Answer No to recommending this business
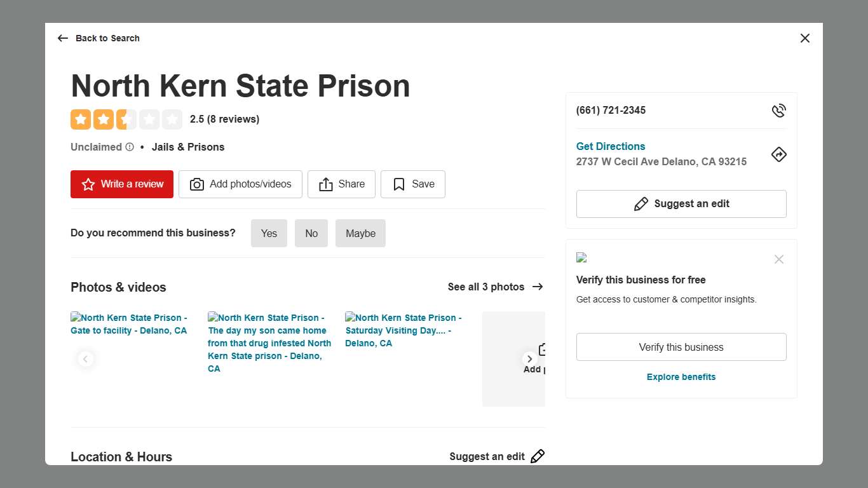 pos(311,233)
